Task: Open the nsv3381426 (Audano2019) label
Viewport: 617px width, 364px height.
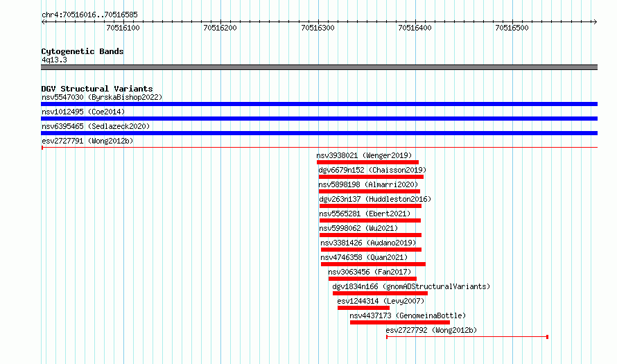Action: (368, 243)
